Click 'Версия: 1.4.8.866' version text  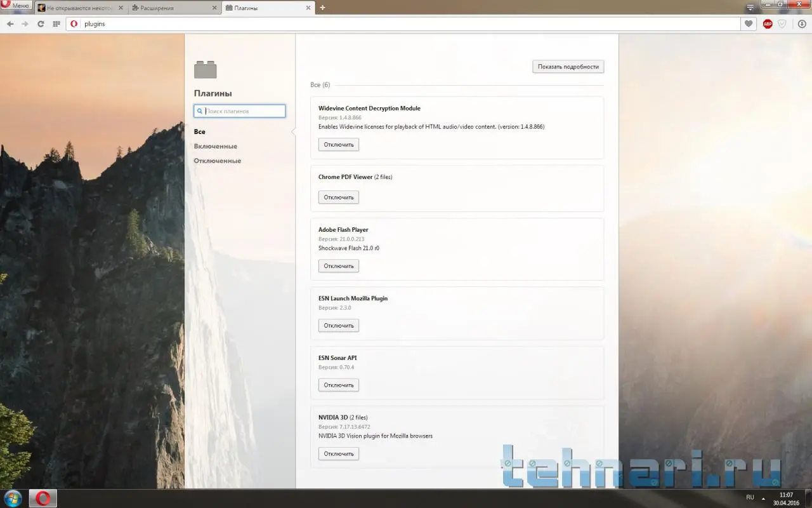click(340, 118)
